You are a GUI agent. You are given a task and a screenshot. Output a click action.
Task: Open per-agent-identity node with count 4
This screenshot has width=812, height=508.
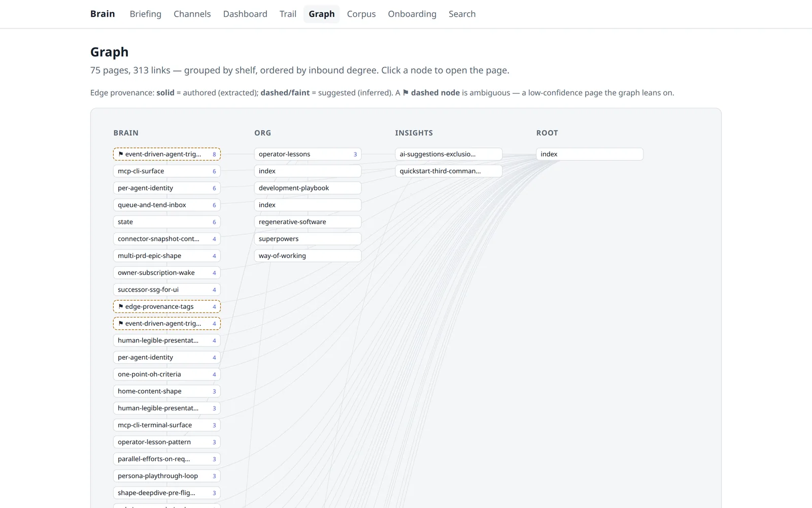(167, 357)
